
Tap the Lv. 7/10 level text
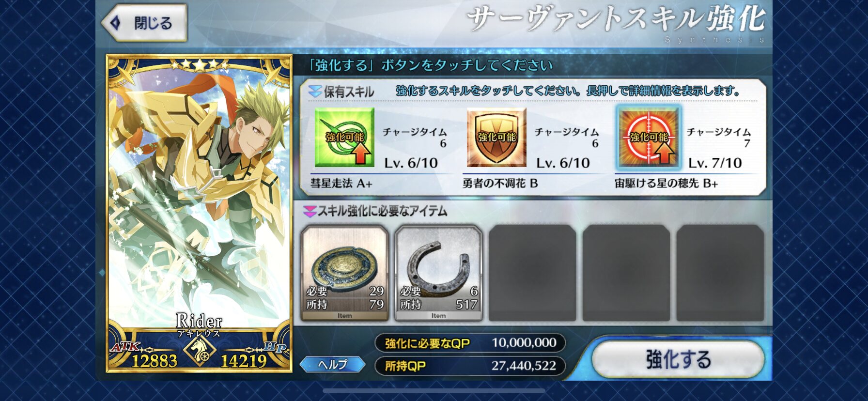pos(715,163)
